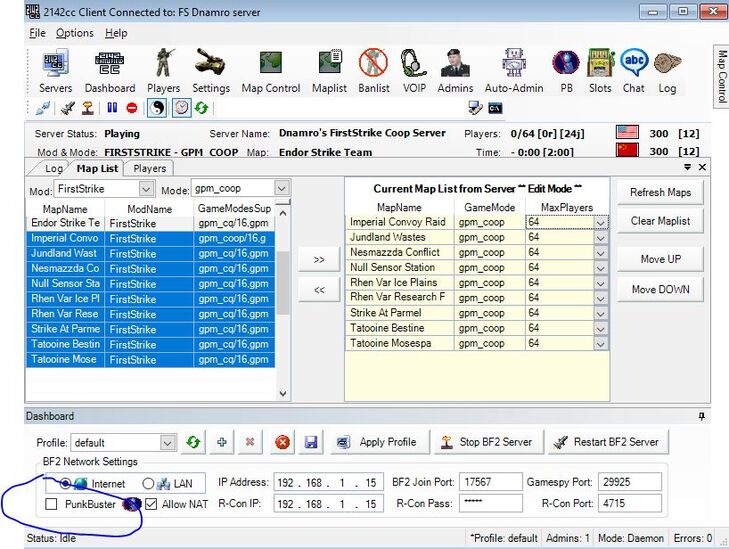Enable the PunkBuster checkbox
Viewport: 729px width, 549px height.
pyautogui.click(x=51, y=504)
